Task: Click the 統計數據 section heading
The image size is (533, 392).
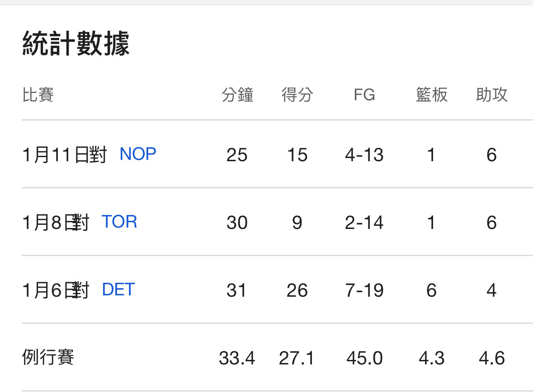Action: 76,45
